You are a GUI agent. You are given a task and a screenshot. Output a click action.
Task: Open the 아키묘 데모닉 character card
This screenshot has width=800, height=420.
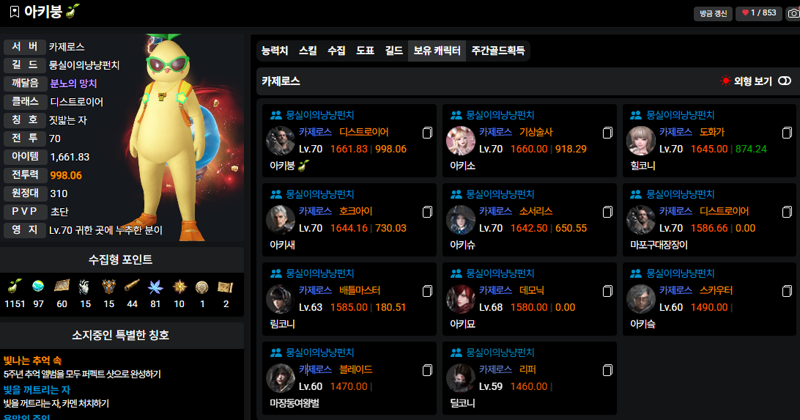(529, 299)
